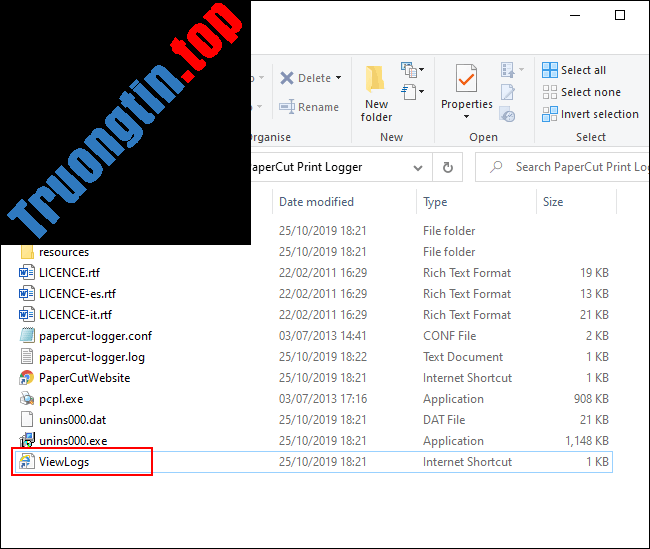This screenshot has height=549, width=650.
Task: Click the CONF File type cell
Action: 449,336
